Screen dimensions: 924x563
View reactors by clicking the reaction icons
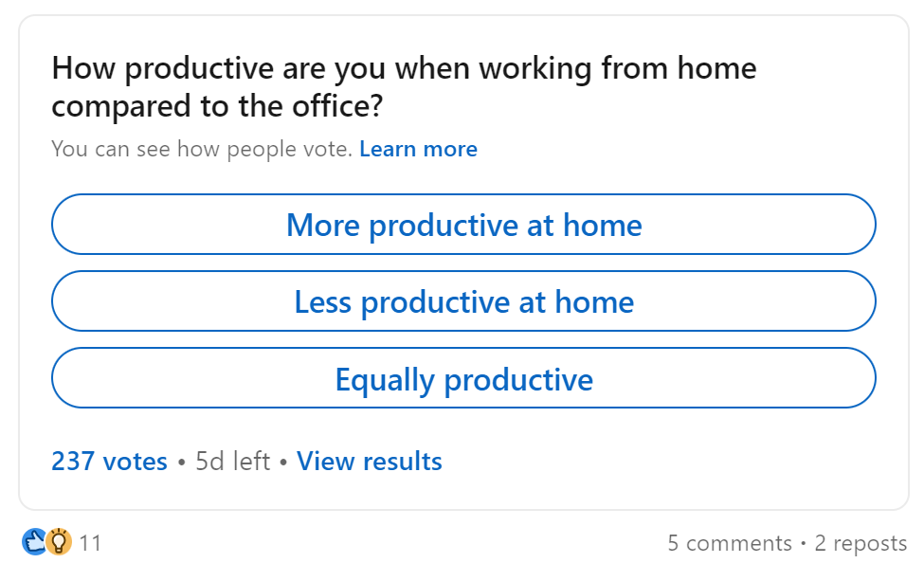(45, 543)
